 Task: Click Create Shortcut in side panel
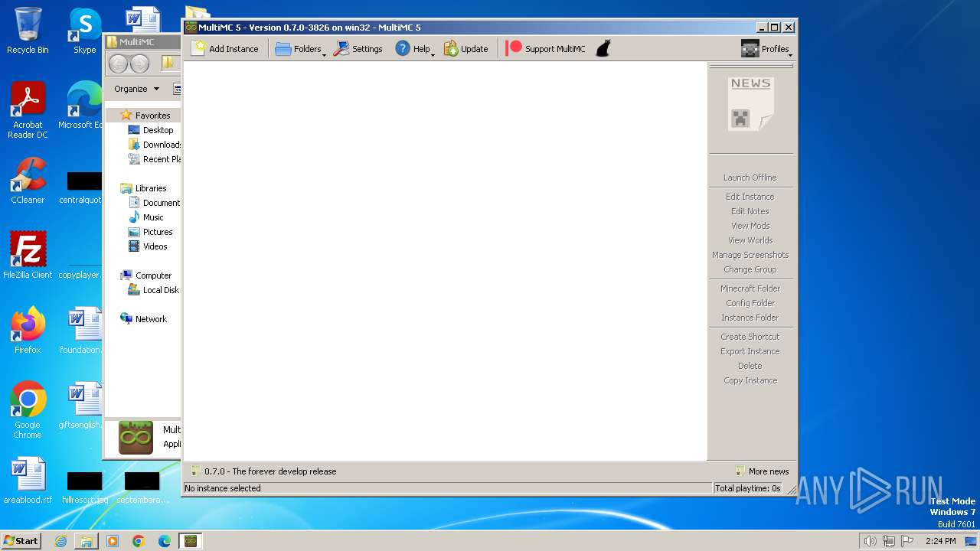pos(750,337)
